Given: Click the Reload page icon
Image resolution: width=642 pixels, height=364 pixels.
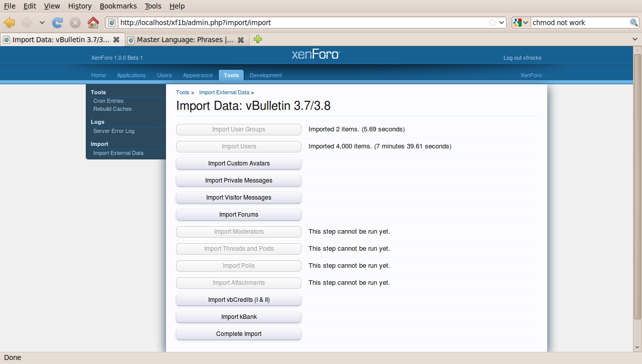Looking at the screenshot, I should 58,23.
